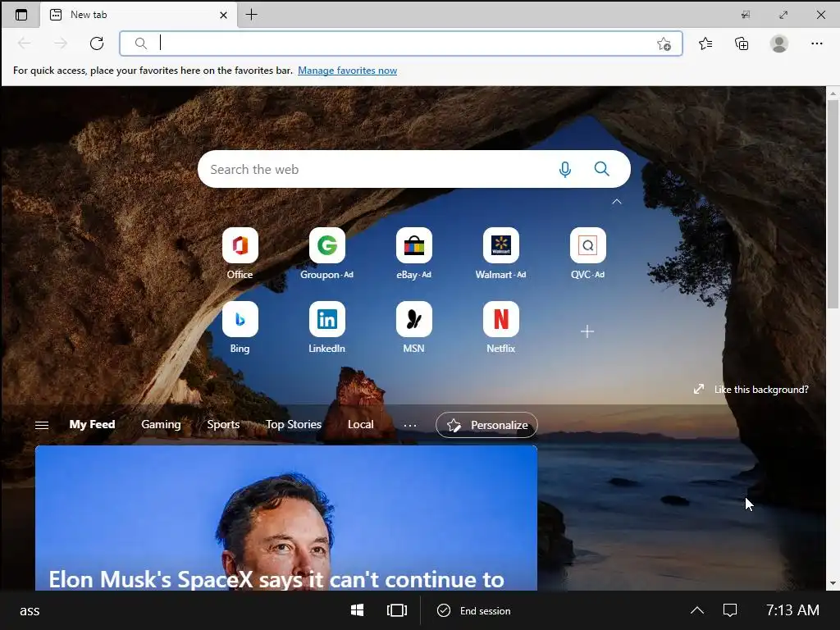The height and width of the screenshot is (630, 840).
Task: Switch to the Gaming tab
Action: [x=161, y=424]
